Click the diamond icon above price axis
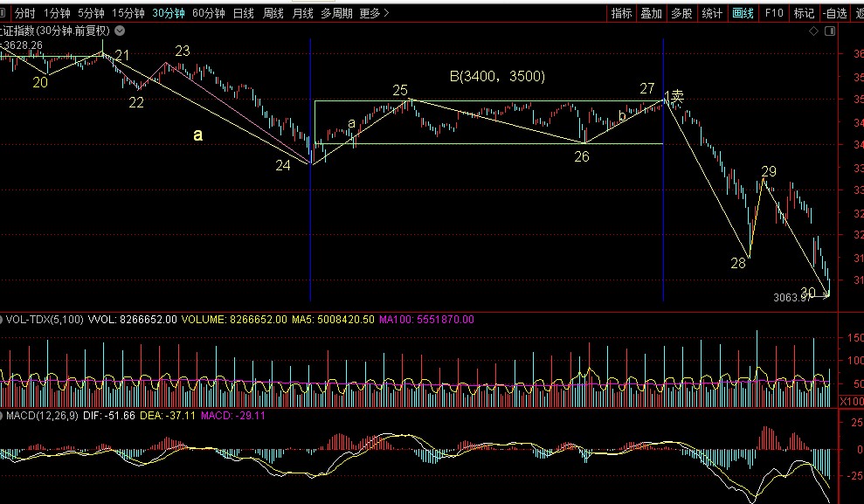This screenshot has width=864, height=504. 814,31
